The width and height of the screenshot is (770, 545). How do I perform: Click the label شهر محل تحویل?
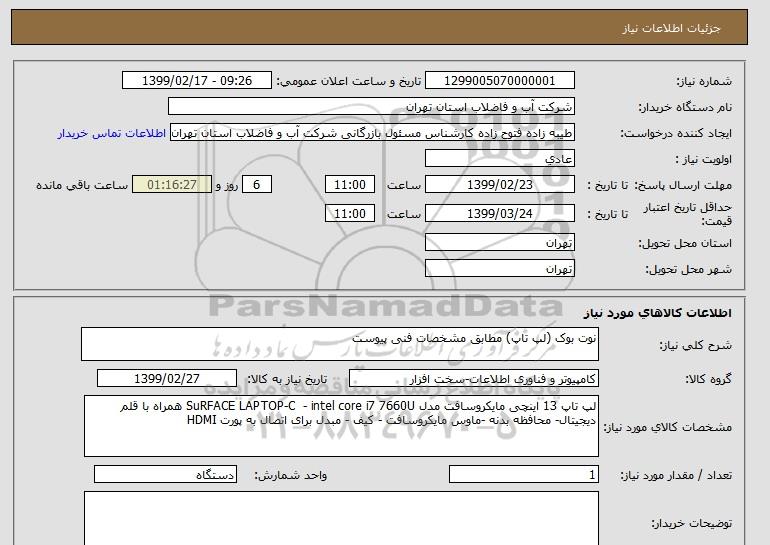(x=688, y=269)
